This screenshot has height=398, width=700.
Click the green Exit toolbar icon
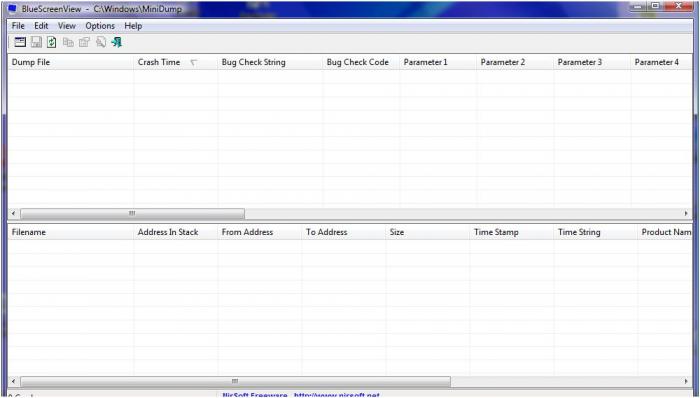[x=117, y=42]
